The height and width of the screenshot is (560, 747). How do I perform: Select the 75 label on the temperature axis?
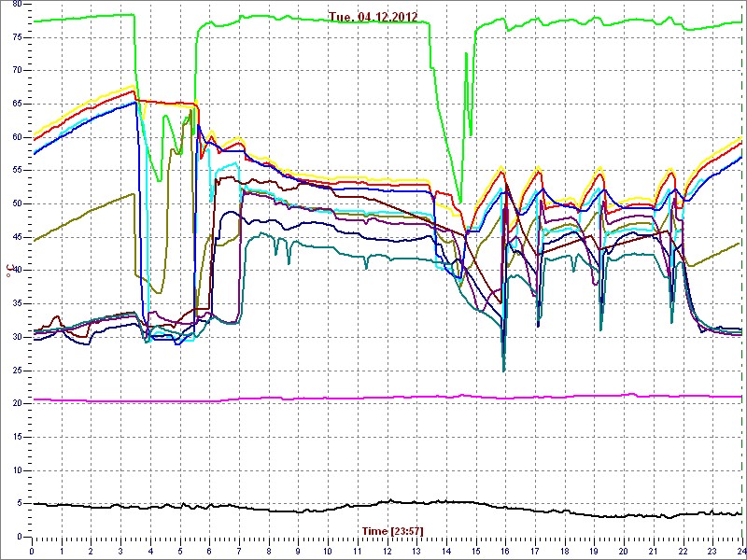[x=17, y=37]
